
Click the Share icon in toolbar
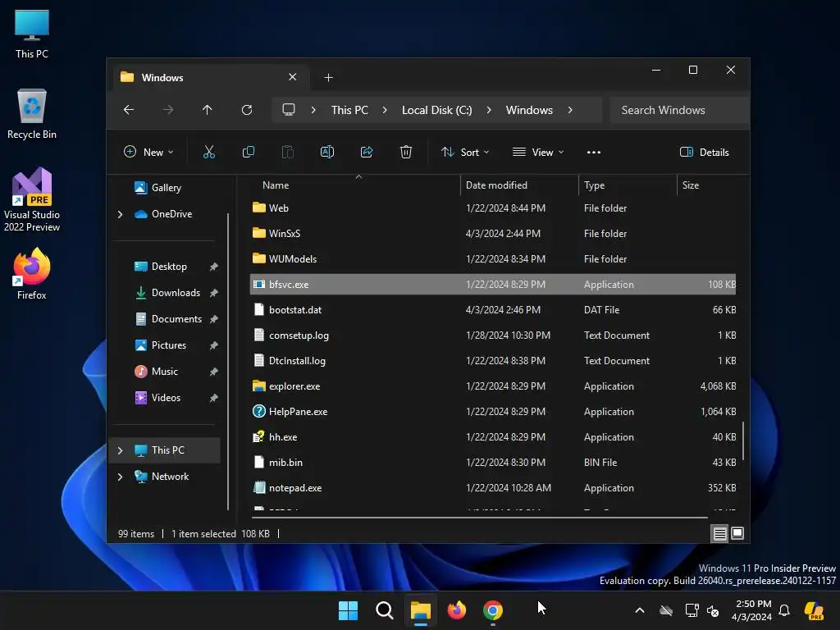coord(367,152)
